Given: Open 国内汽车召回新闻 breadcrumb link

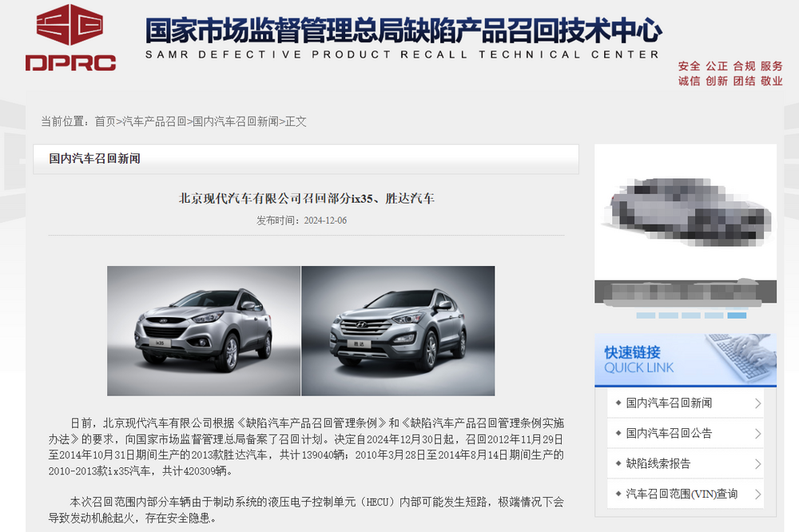Looking at the screenshot, I should (x=236, y=121).
